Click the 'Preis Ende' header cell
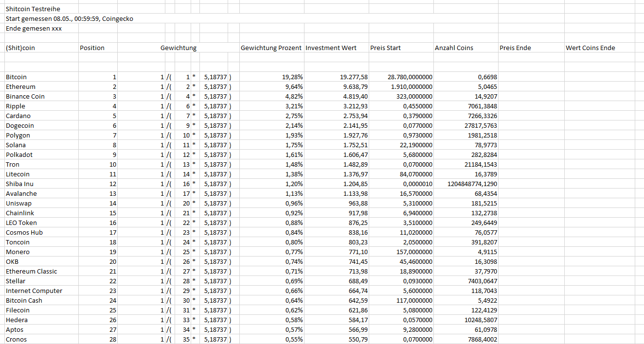This screenshot has width=644, height=344. tap(531, 48)
